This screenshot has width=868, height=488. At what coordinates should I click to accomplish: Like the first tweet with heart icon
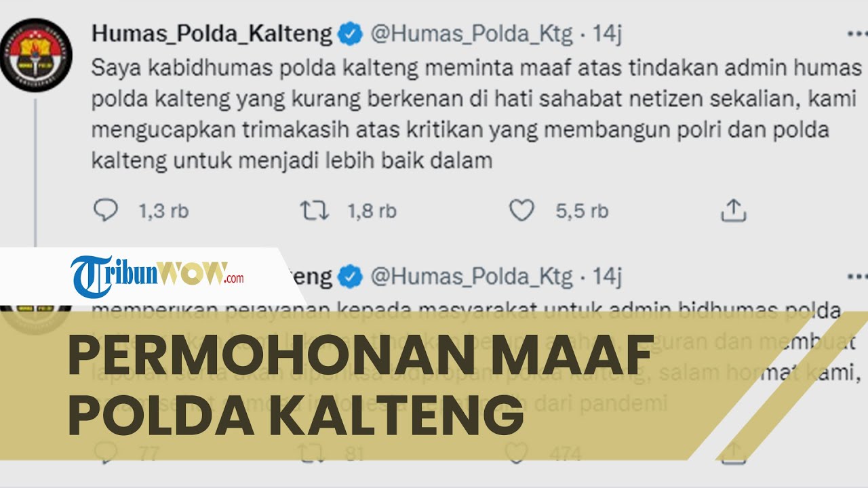(x=521, y=211)
